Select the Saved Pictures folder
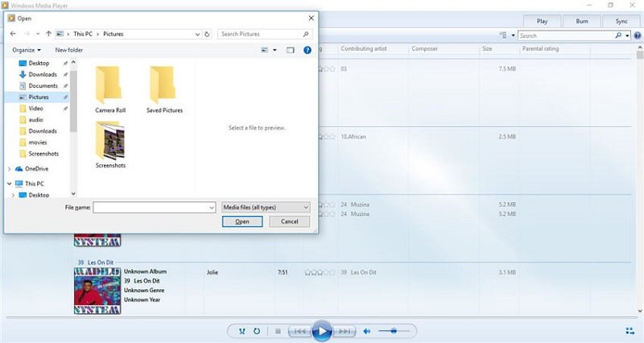Image resolution: width=644 pixels, height=343 pixels. click(164, 89)
